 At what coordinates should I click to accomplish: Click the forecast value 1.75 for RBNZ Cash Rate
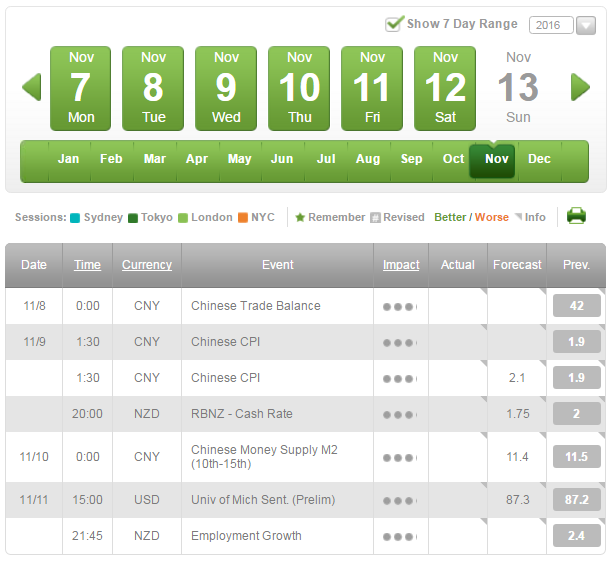(517, 414)
